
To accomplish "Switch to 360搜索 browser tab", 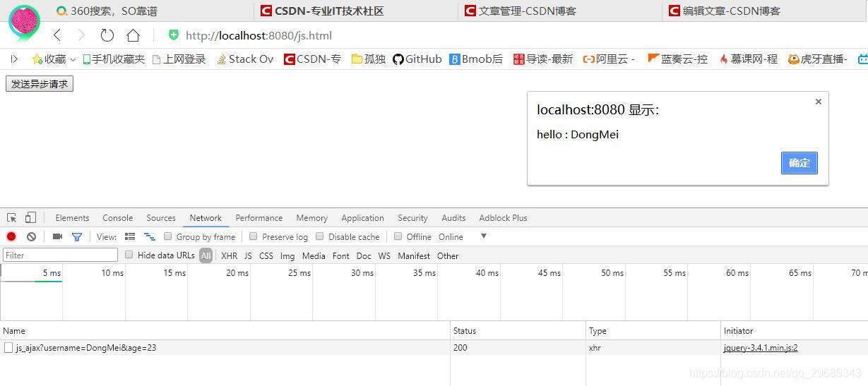I will pyautogui.click(x=151, y=11).
